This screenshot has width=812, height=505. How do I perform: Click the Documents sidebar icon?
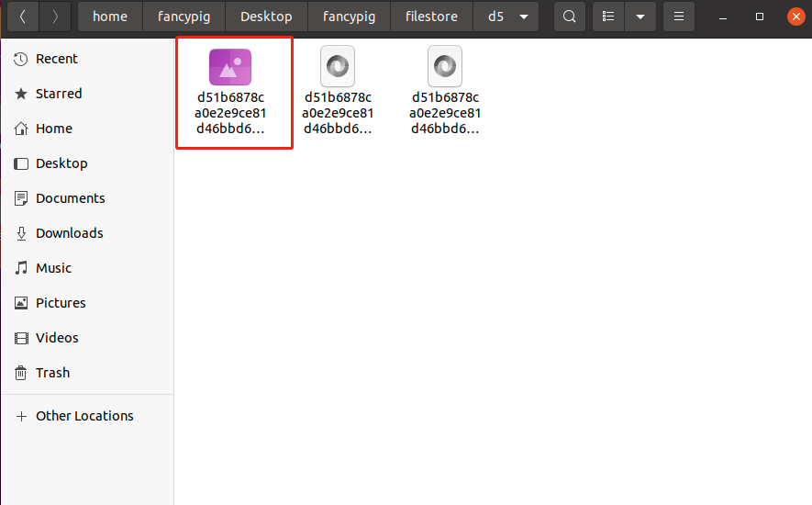tap(21, 198)
